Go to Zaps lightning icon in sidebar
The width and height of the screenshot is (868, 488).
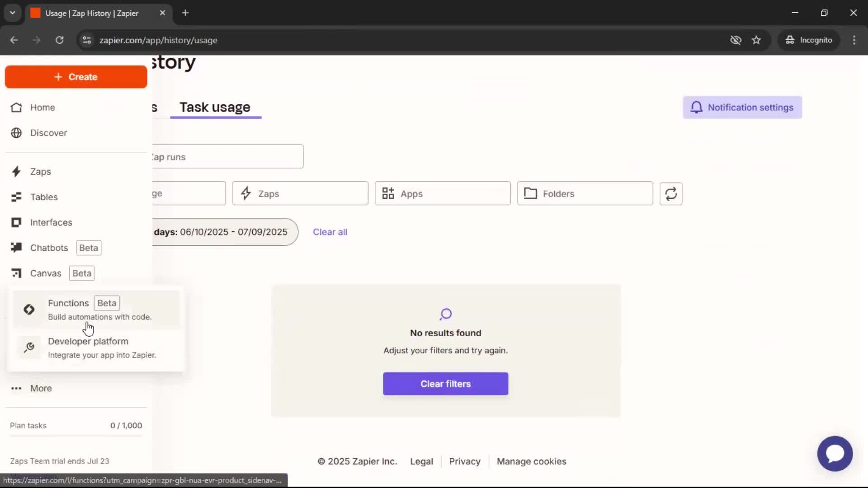pyautogui.click(x=16, y=172)
